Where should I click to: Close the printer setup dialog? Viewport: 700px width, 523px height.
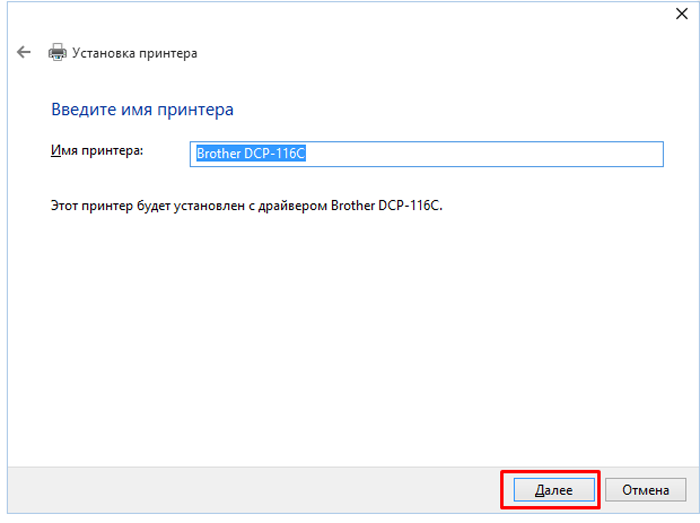point(681,14)
